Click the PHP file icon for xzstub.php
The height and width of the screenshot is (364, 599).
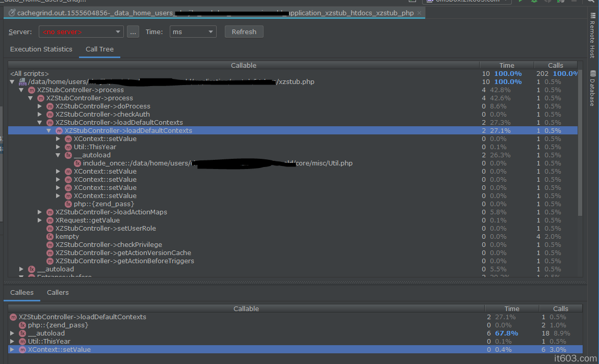pos(22,82)
